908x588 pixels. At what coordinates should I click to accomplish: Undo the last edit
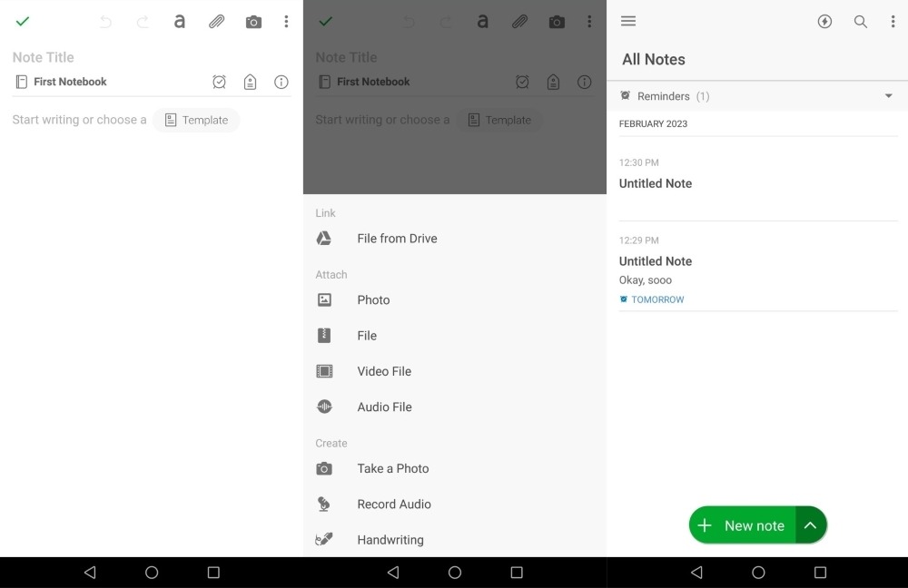tap(104, 21)
